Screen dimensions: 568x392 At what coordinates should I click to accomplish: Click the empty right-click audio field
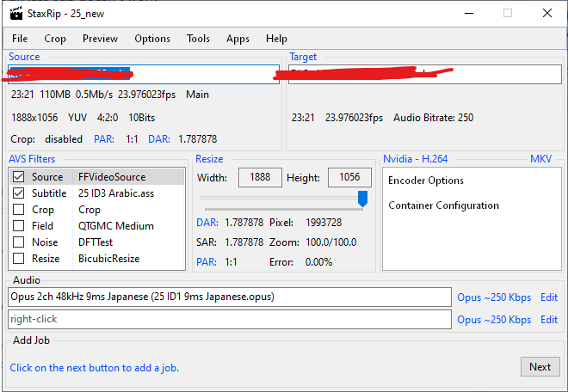230,319
